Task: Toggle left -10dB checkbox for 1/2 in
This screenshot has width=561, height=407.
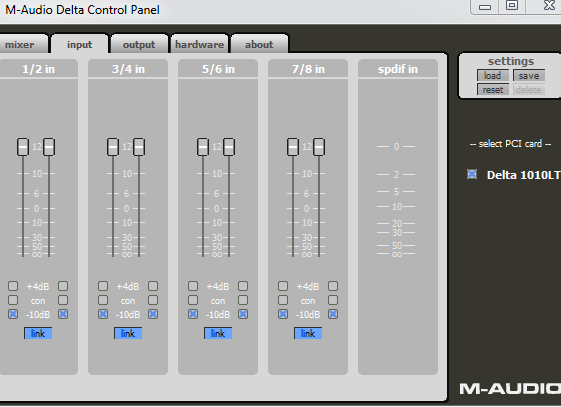Action: 13,314
